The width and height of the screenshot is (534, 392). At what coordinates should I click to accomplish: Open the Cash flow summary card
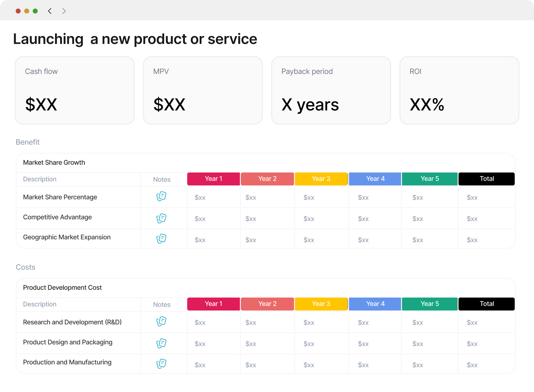[75, 90]
